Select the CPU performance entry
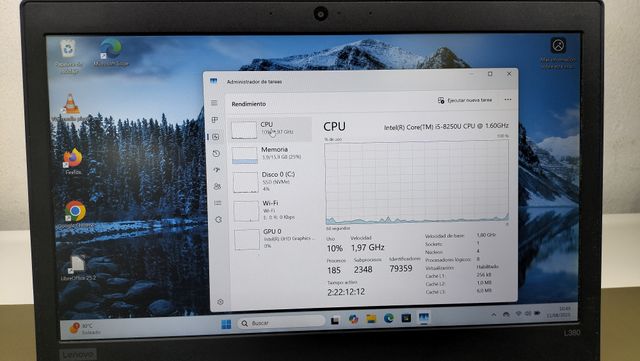Viewport: 640px width, 361px height. pyautogui.click(x=271, y=129)
